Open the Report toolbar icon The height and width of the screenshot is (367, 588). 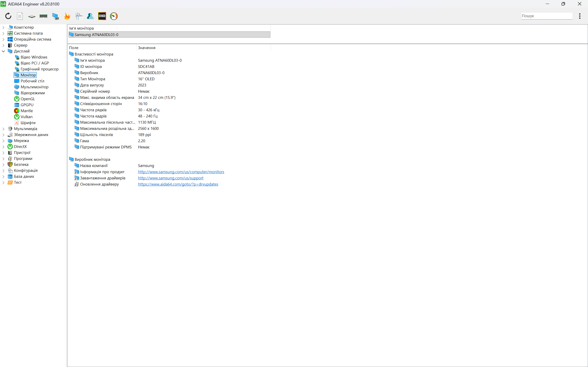[20, 16]
